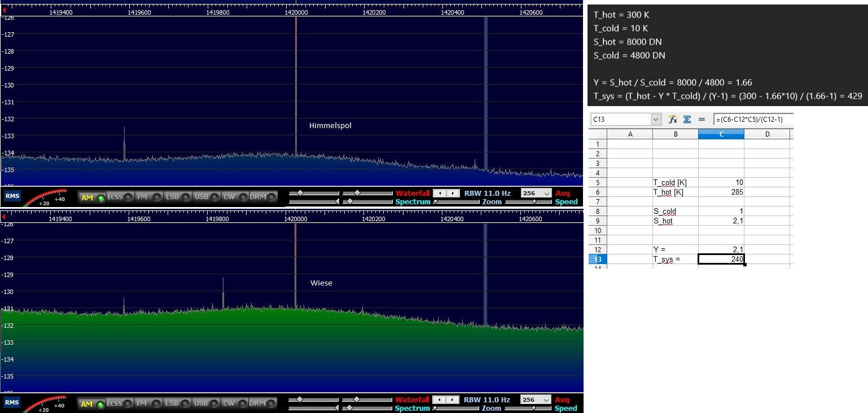Image resolution: width=868 pixels, height=413 pixels.
Task: Expand the 256 averaging dropdown in Wiese panel
Action: pos(536,399)
